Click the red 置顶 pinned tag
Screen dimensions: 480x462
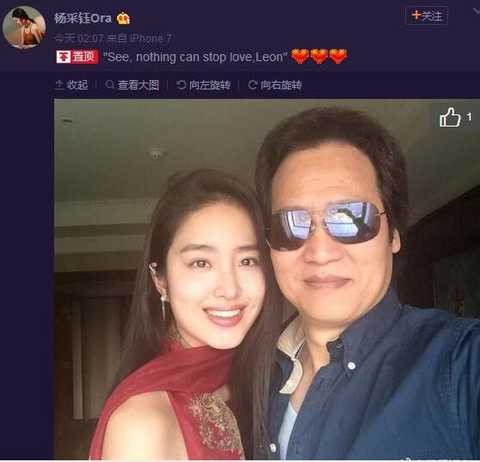tap(77, 57)
